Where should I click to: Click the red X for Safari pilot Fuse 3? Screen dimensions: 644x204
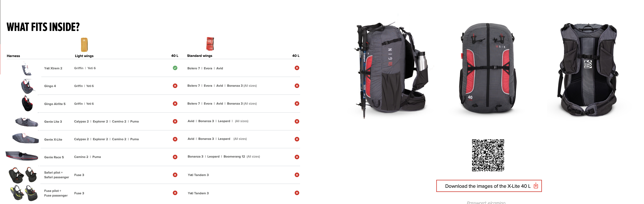[x=175, y=175]
